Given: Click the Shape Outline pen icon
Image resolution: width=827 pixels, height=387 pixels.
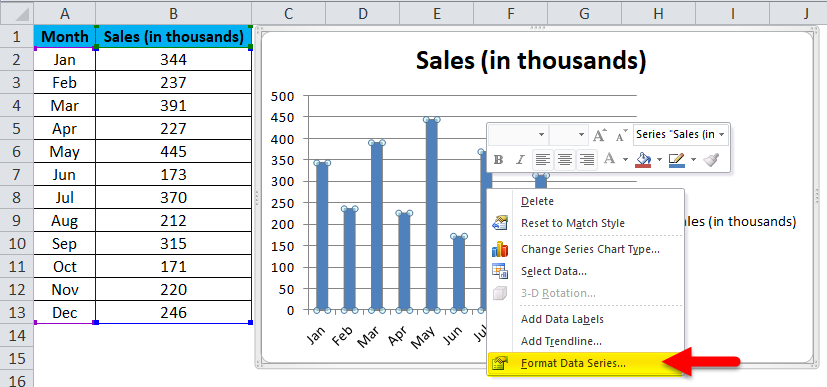Looking at the screenshot, I should click(x=676, y=159).
